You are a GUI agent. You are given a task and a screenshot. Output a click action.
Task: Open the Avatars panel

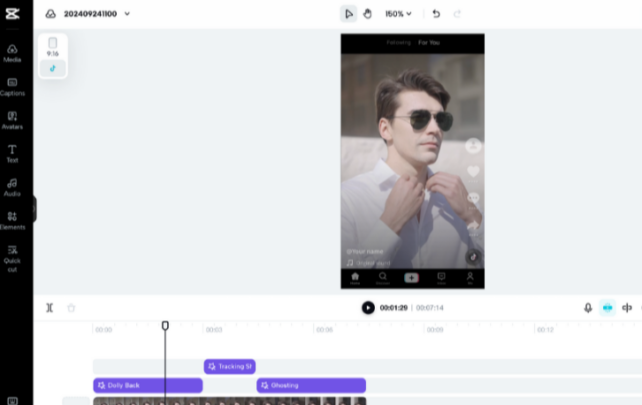click(x=12, y=121)
